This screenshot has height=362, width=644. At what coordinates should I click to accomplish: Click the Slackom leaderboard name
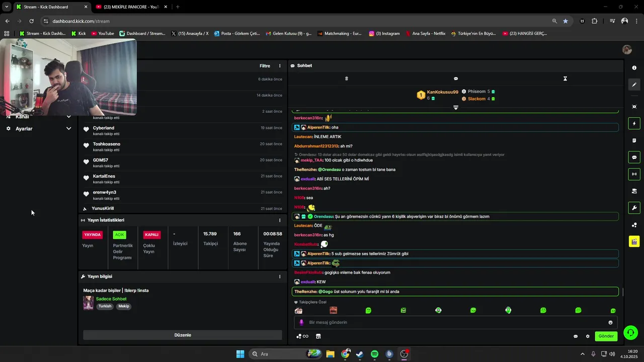476,99
